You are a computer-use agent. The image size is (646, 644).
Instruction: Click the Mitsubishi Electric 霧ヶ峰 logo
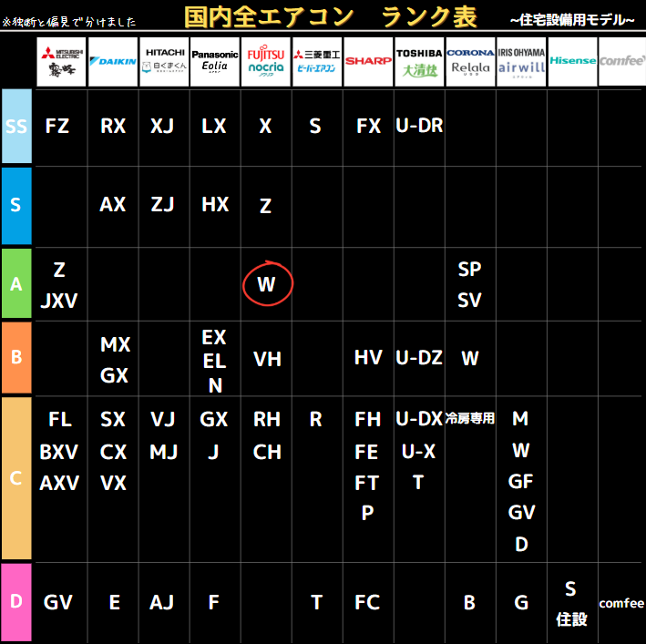[61, 62]
